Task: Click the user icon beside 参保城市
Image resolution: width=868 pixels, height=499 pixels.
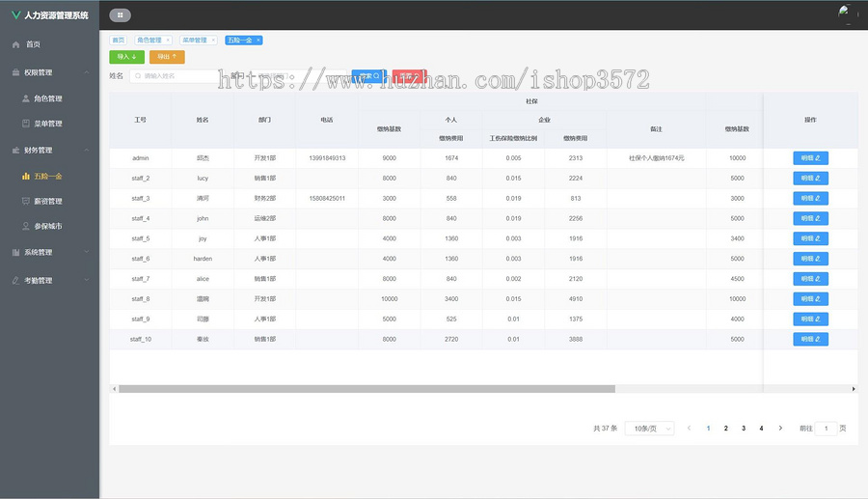Action: (x=25, y=226)
